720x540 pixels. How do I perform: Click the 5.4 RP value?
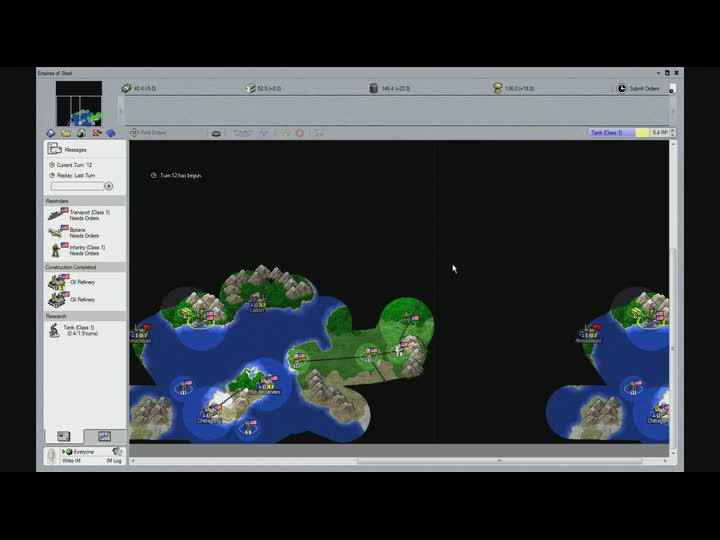click(x=660, y=133)
